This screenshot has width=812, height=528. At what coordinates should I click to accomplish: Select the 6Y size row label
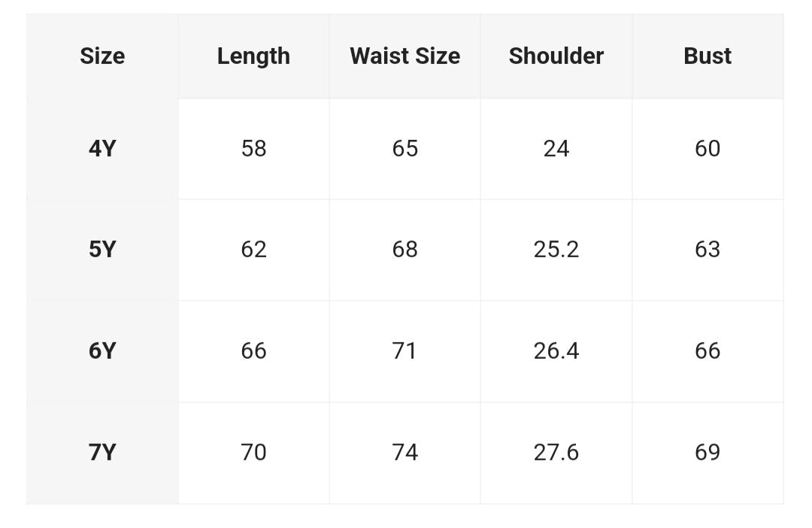point(102,351)
